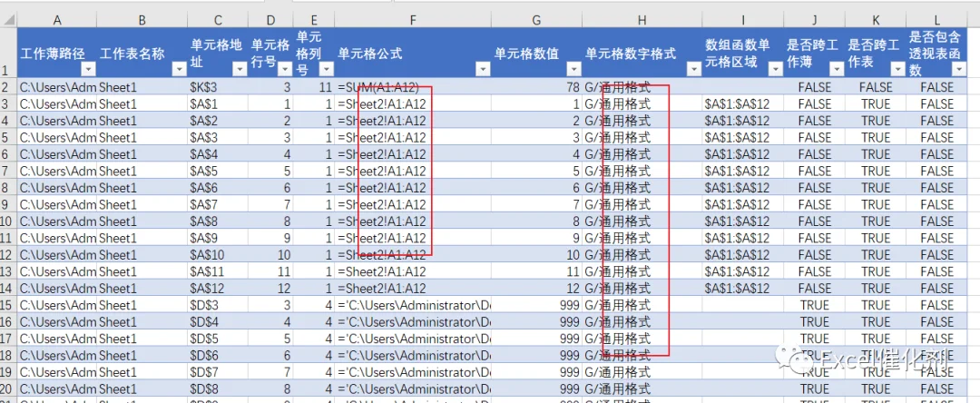Image resolution: width=980 pixels, height=403 pixels.
Task: Click the $A$5 address cell
Action: coord(218,171)
